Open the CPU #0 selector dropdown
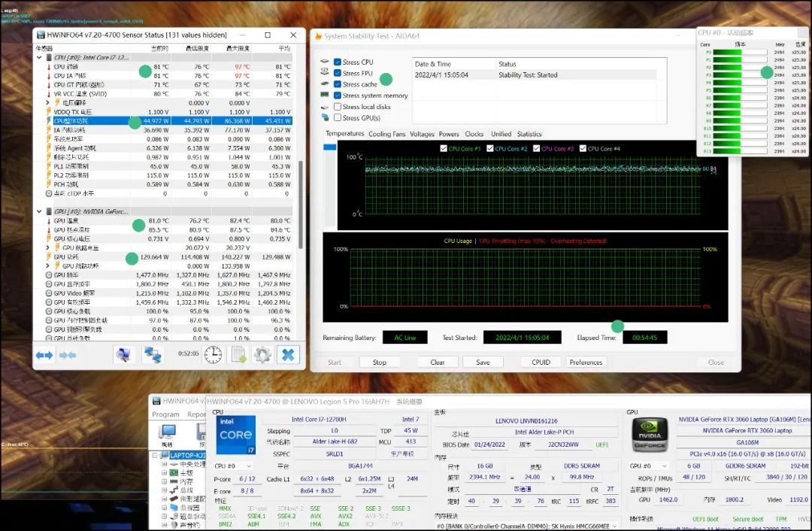The height and width of the screenshot is (531, 812). pyautogui.click(x=233, y=466)
